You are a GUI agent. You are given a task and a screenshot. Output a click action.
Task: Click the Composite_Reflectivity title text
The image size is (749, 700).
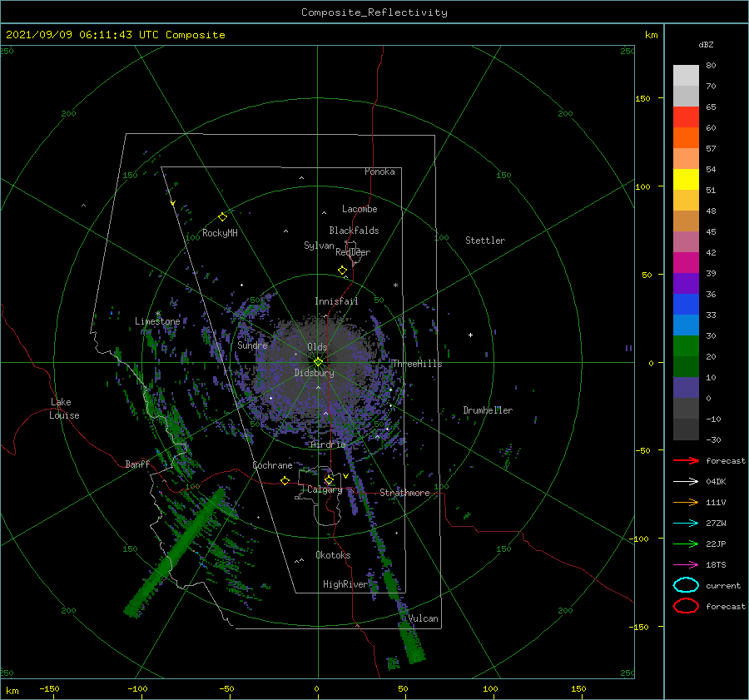pos(374,12)
